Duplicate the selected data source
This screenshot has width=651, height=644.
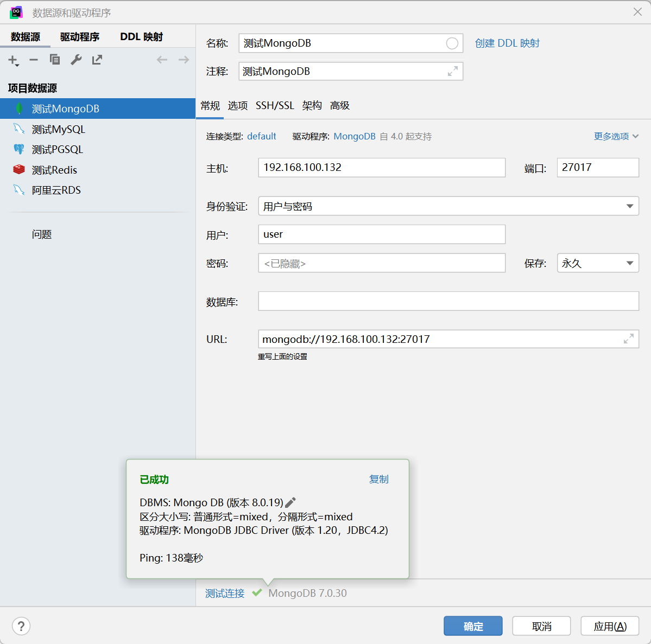tap(55, 60)
